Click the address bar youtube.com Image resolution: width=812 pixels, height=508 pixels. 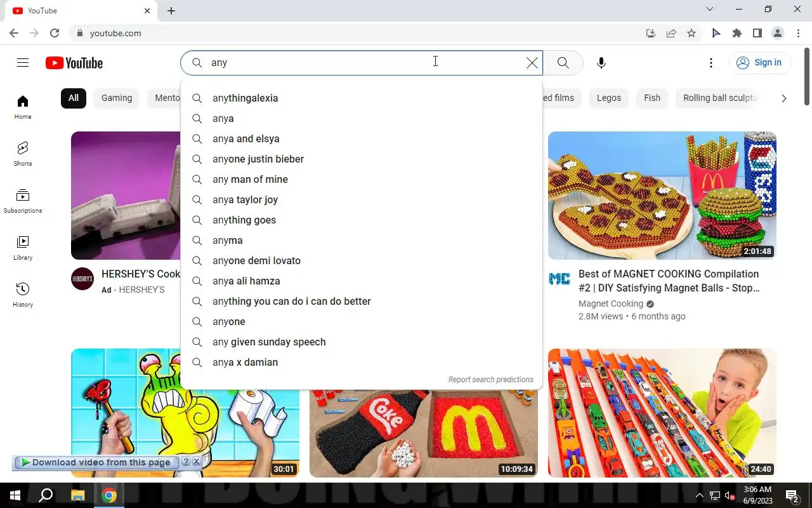pyautogui.click(x=115, y=33)
